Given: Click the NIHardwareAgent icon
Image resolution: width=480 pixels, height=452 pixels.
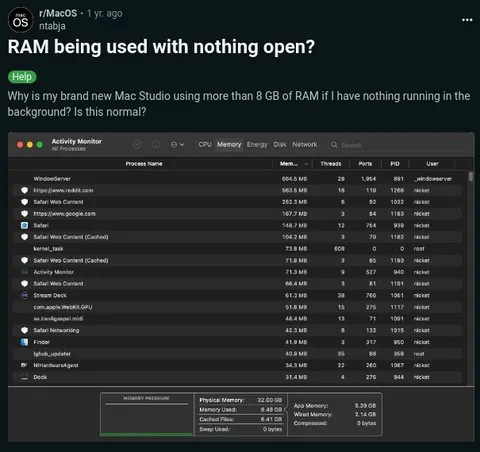Looking at the screenshot, I should click(24, 365).
